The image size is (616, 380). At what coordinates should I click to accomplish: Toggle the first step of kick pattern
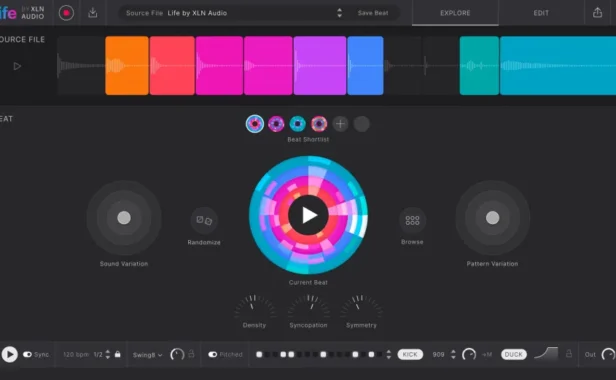(259, 354)
